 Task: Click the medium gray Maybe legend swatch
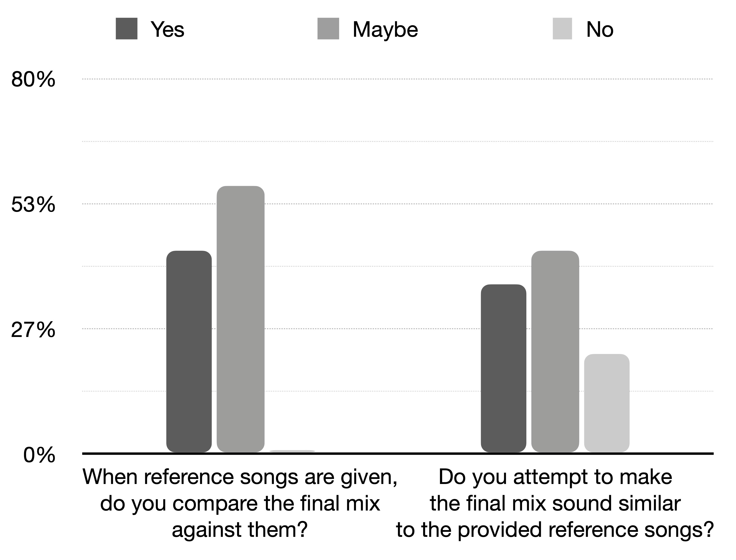point(328,29)
